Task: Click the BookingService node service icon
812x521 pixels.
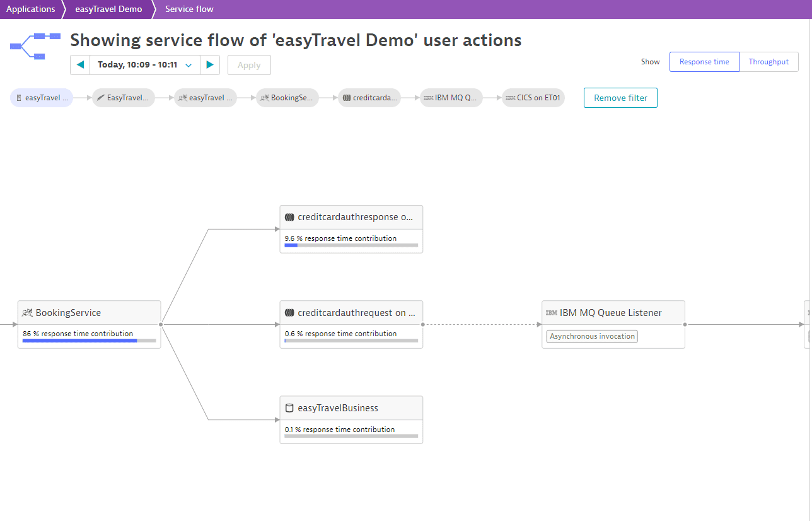Action: 28,313
